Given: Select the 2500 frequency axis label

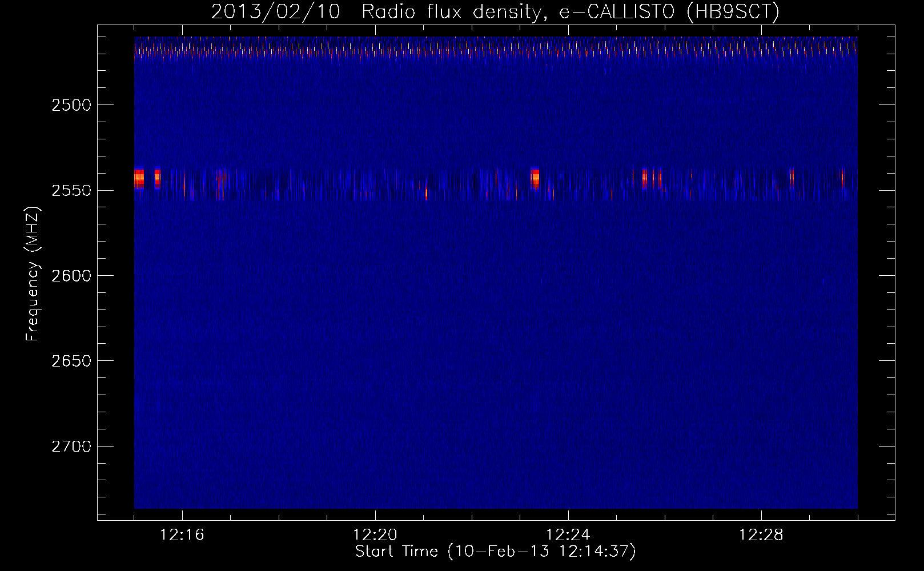Looking at the screenshot, I should coord(71,105).
